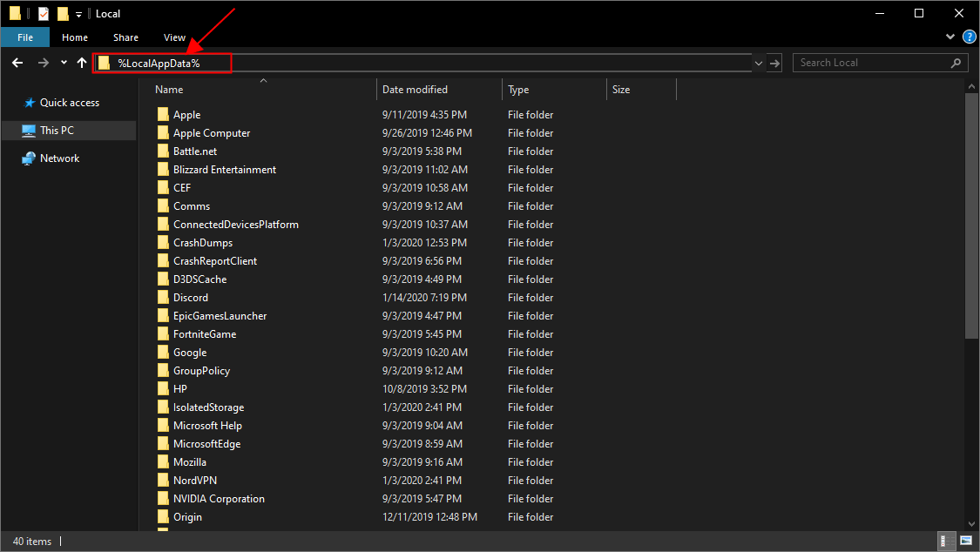This screenshot has height=552, width=980.
Task: Click the vertical scrollbar in file list
Action: click(x=972, y=218)
